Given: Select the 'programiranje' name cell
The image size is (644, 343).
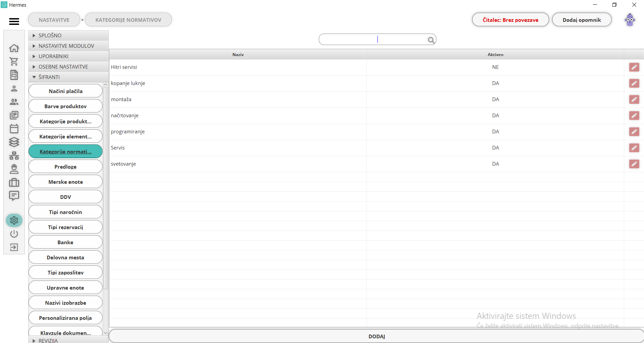Looking at the screenshot, I should point(238,132).
